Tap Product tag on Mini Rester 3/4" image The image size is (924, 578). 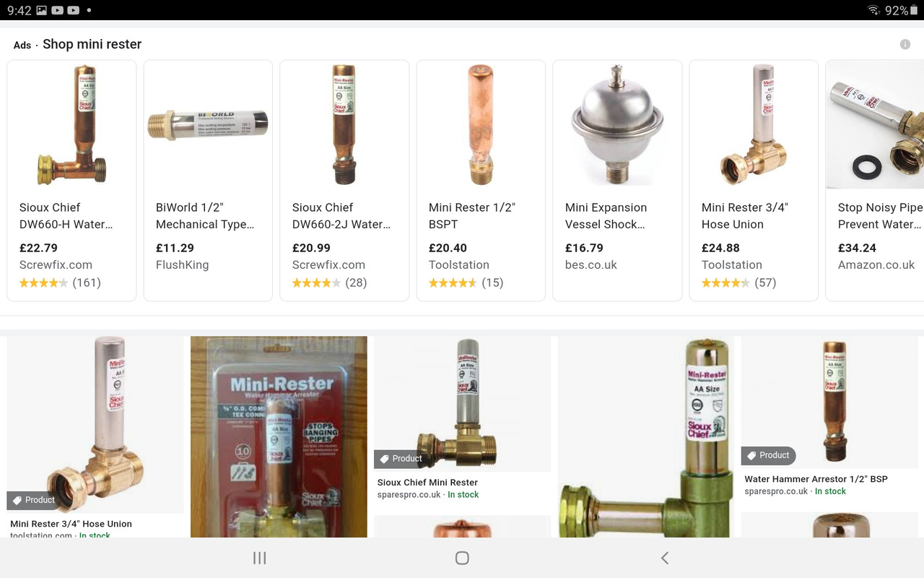[33, 500]
